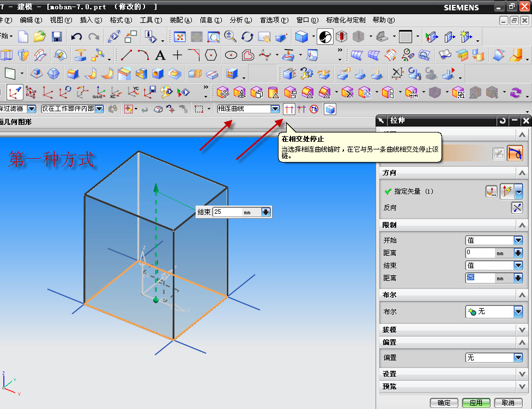Select the Polygon hexagon tool
This screenshot has height=409, width=532.
211,55
